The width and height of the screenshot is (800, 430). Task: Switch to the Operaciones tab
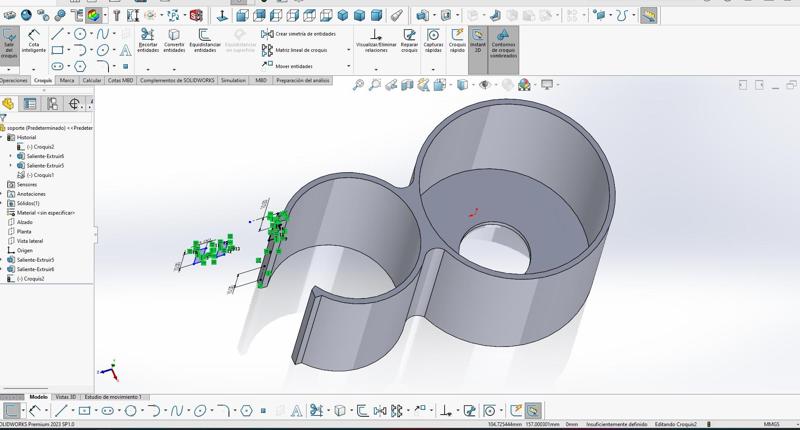14,80
